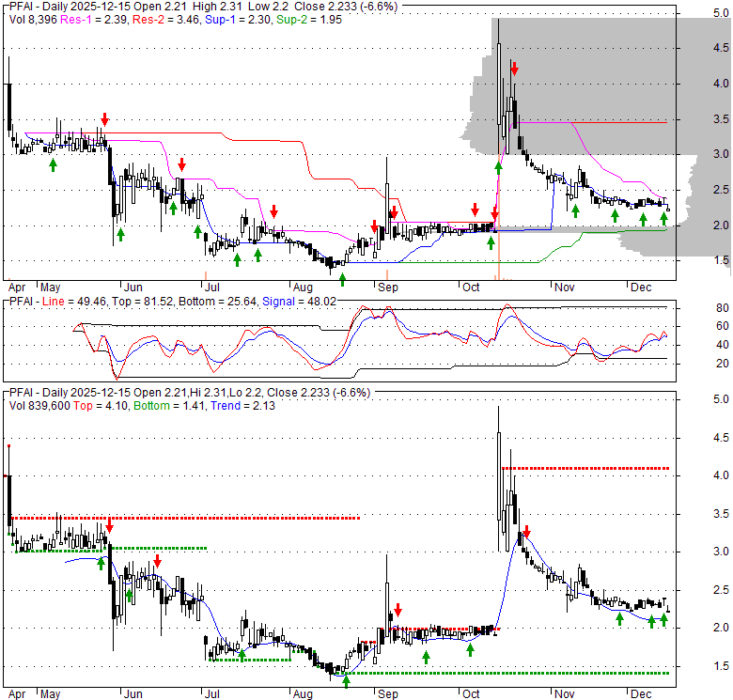Click the green up arrow at August low in bottom chart

point(346,681)
